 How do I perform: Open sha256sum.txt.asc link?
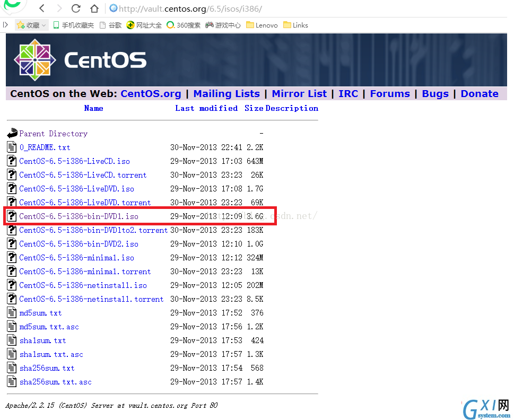click(x=55, y=382)
